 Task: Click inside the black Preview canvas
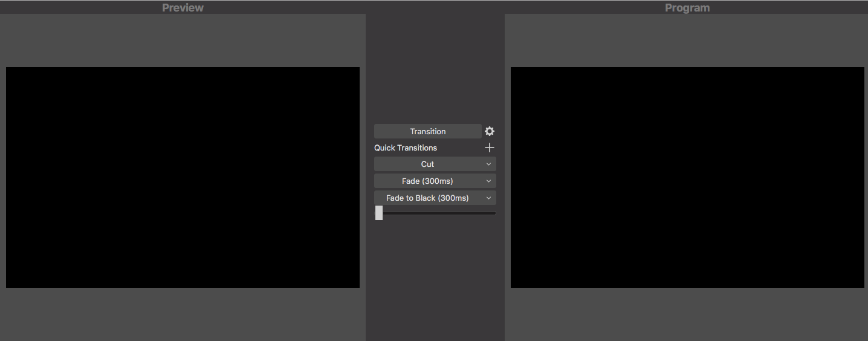click(x=183, y=177)
